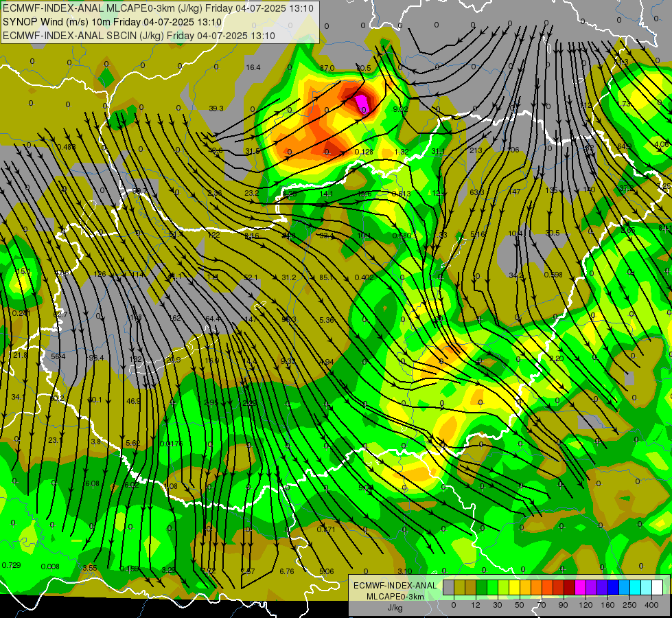
Task: Click the map value '0.598'
Action: click(x=553, y=275)
